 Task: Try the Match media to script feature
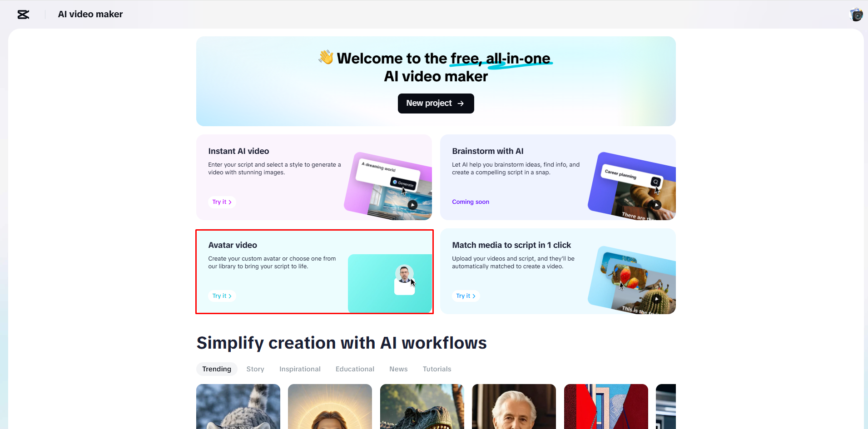(466, 296)
